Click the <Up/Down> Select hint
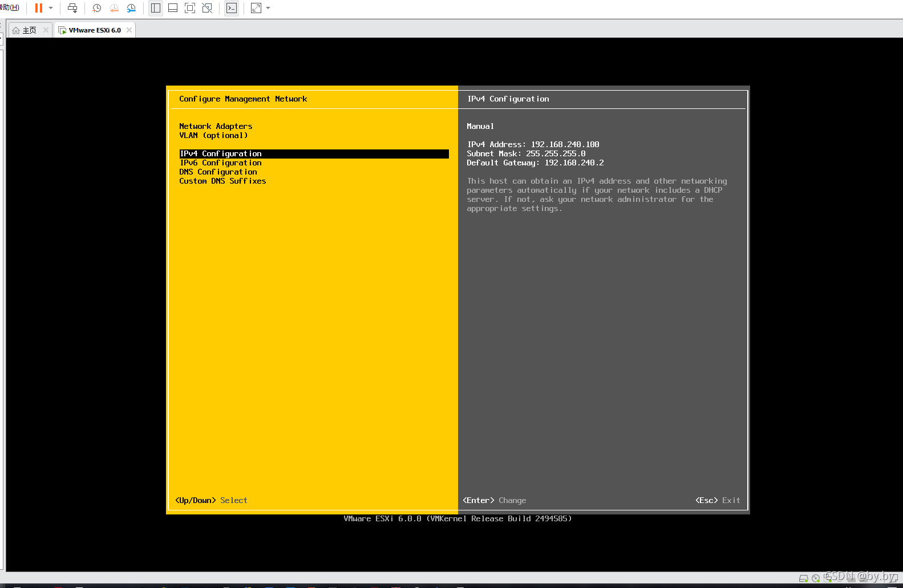Image resolution: width=903 pixels, height=588 pixels. [211, 500]
